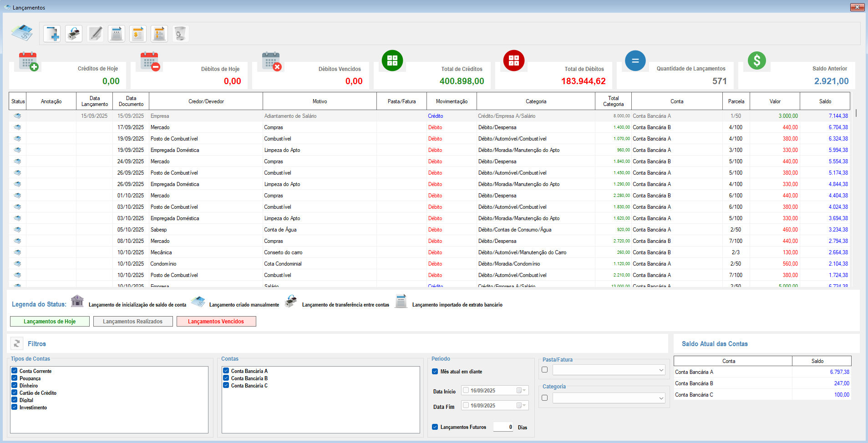Open the Data Início date picker arrow
Image resolution: width=868 pixels, height=443 pixels.
[x=524, y=391]
